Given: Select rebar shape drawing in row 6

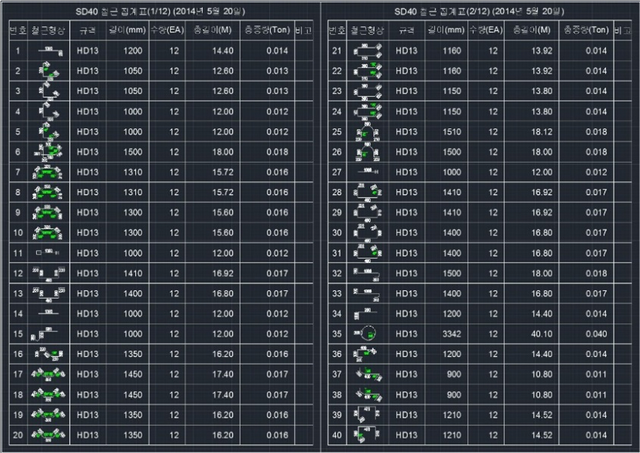Looking at the screenshot, I should pos(48,151).
